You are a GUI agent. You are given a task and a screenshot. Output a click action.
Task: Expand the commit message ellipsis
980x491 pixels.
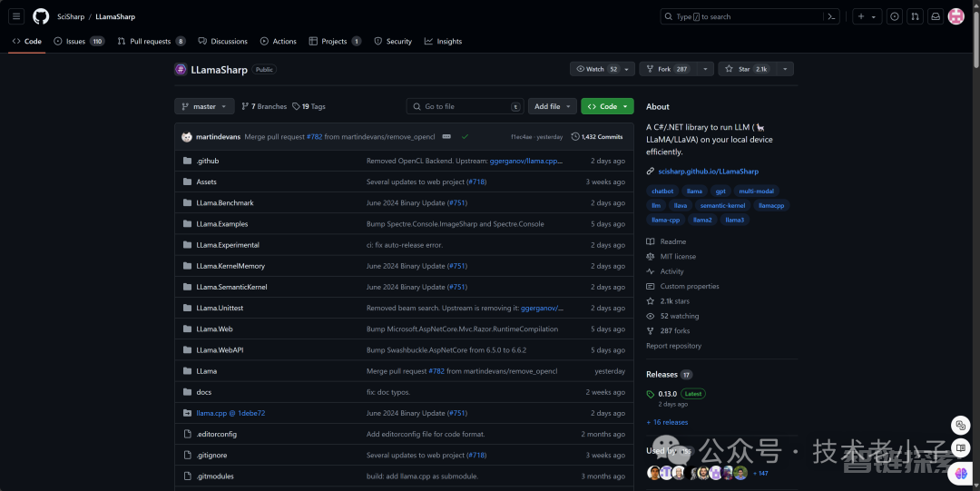[x=446, y=136]
